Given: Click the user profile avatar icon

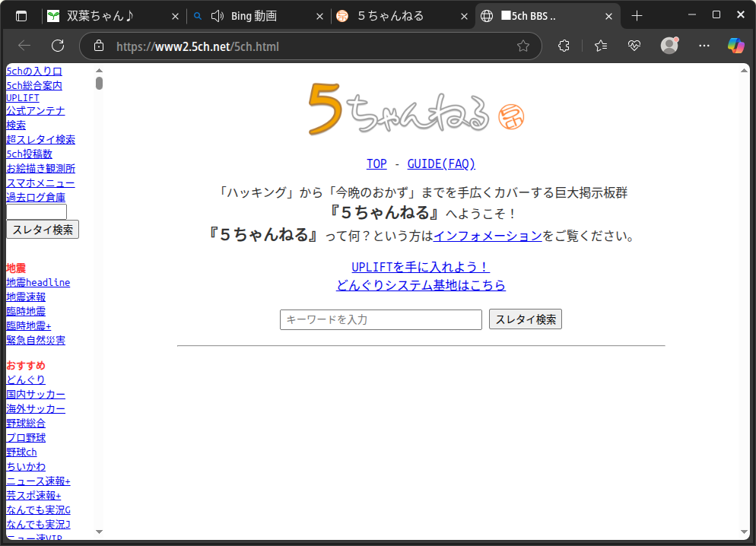Looking at the screenshot, I should pyautogui.click(x=669, y=46).
